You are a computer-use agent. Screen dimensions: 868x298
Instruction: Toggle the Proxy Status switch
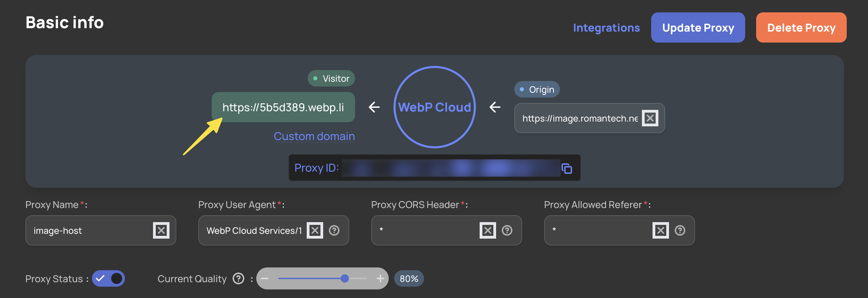(x=108, y=278)
